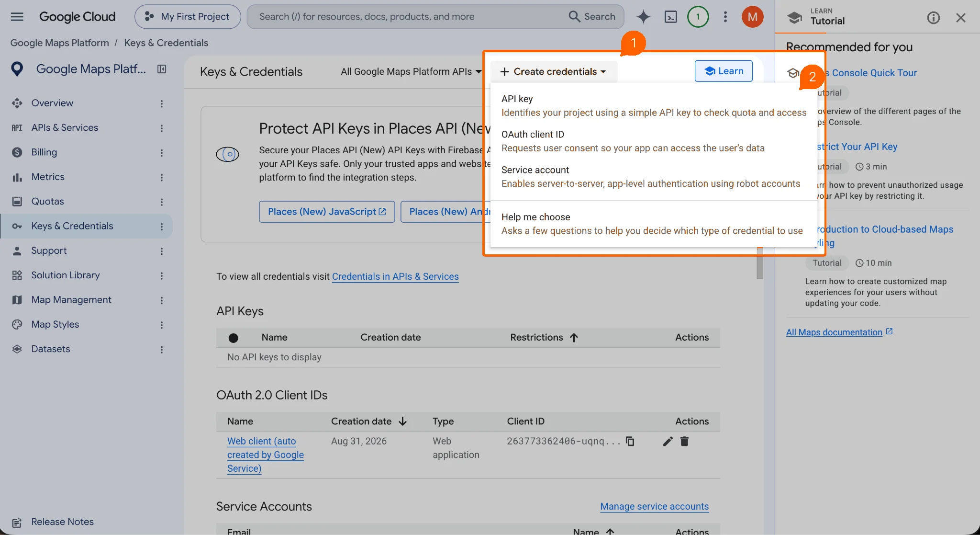Copy the OAuth client ID

click(x=630, y=441)
